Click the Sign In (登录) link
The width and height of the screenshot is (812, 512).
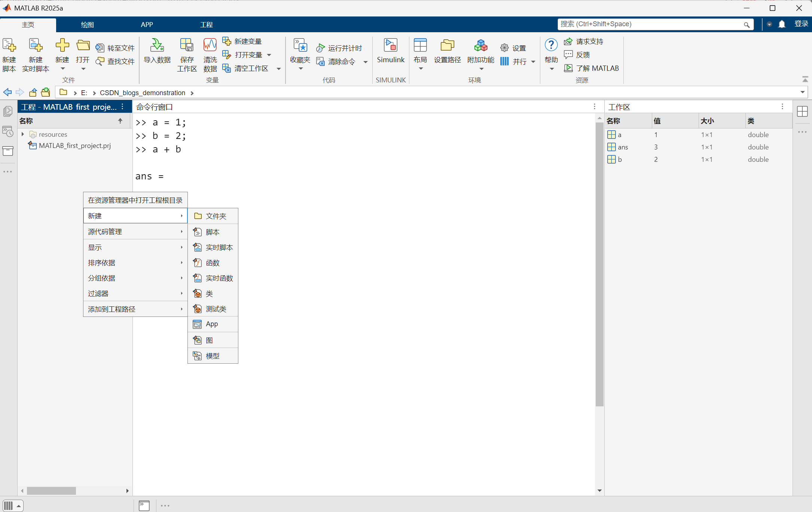click(x=801, y=24)
